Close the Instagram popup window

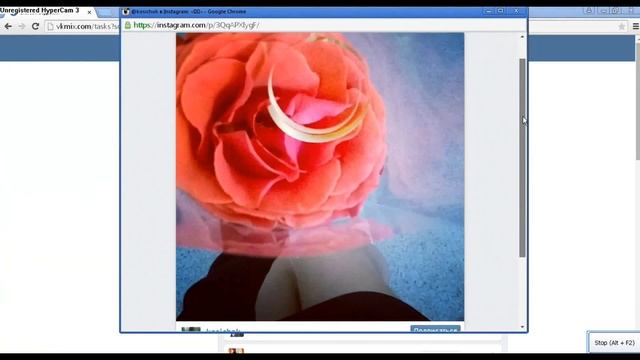point(516,11)
